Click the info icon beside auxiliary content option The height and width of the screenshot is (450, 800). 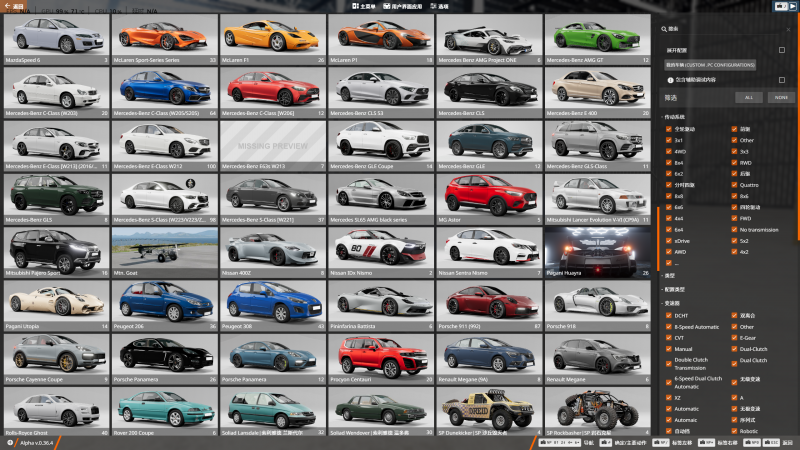pos(669,80)
